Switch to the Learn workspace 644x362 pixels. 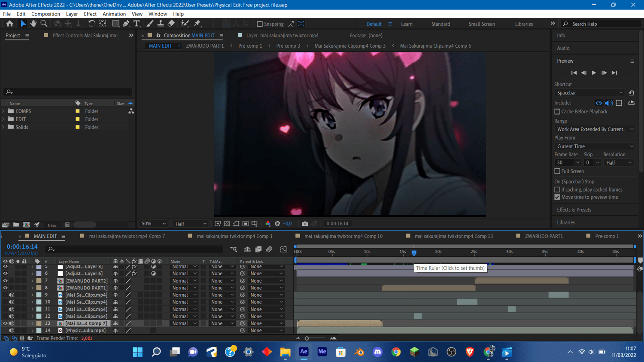[x=407, y=24]
